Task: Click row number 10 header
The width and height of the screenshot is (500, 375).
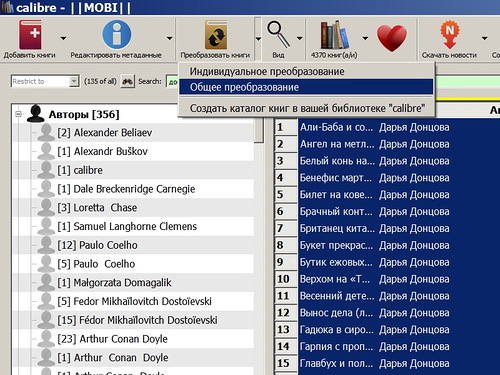Action: coord(286,279)
